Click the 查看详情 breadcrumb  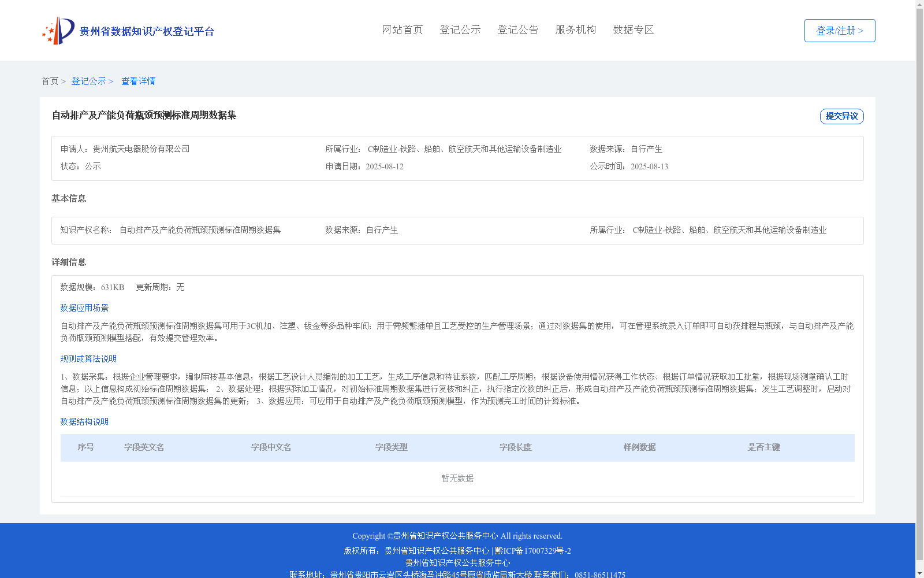click(138, 81)
